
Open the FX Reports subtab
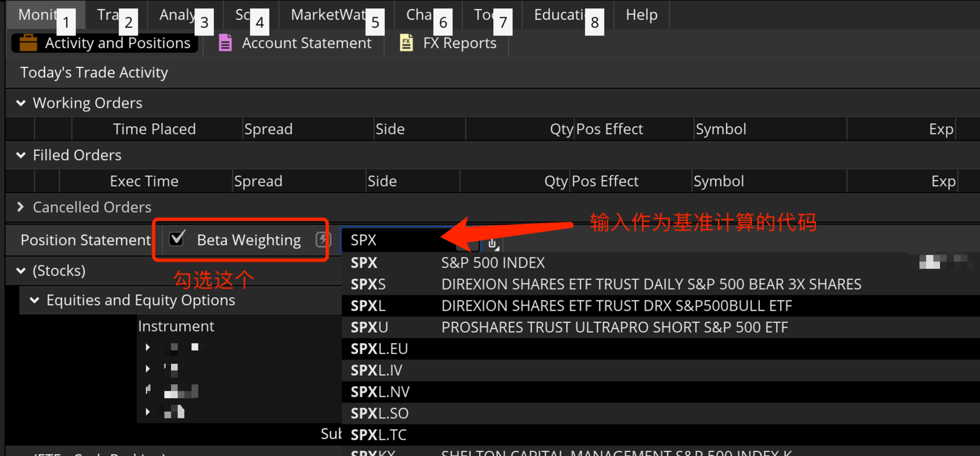(x=448, y=43)
